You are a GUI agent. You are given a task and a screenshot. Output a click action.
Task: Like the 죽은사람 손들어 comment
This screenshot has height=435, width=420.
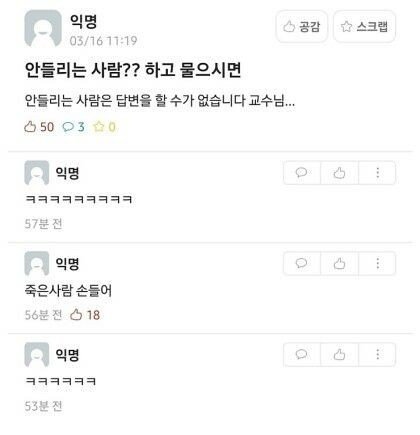[339, 263]
